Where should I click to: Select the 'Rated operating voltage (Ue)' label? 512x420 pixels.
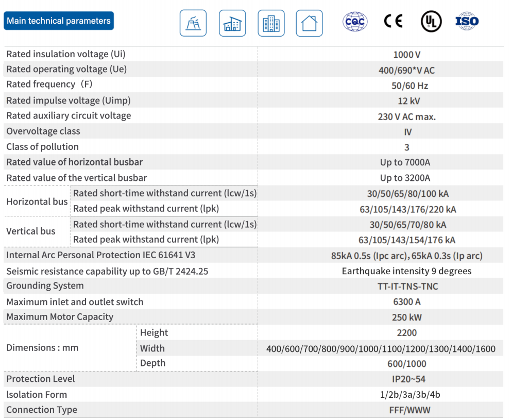pyautogui.click(x=66, y=69)
